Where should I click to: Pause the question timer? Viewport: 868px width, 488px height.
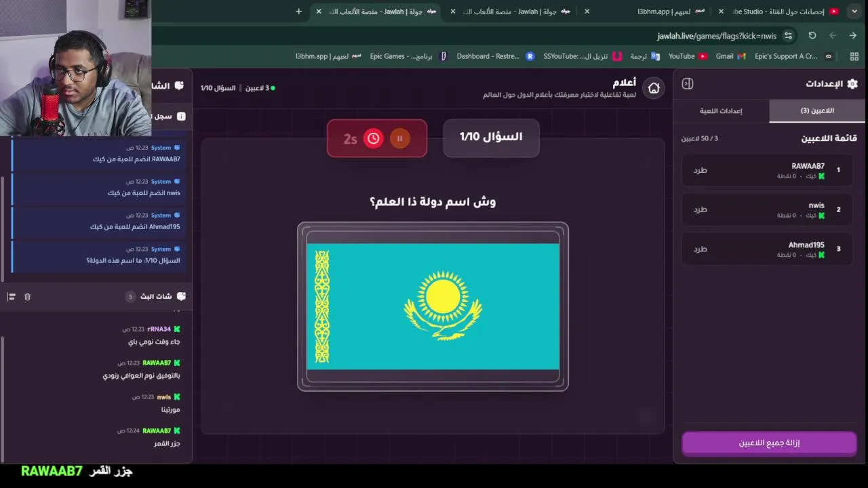click(400, 138)
